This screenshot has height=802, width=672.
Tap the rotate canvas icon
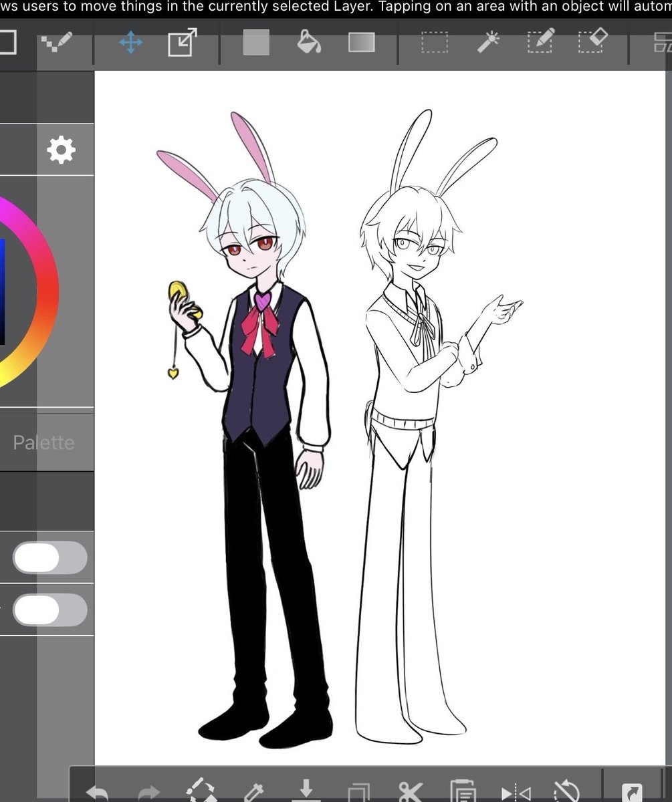[x=566, y=791]
